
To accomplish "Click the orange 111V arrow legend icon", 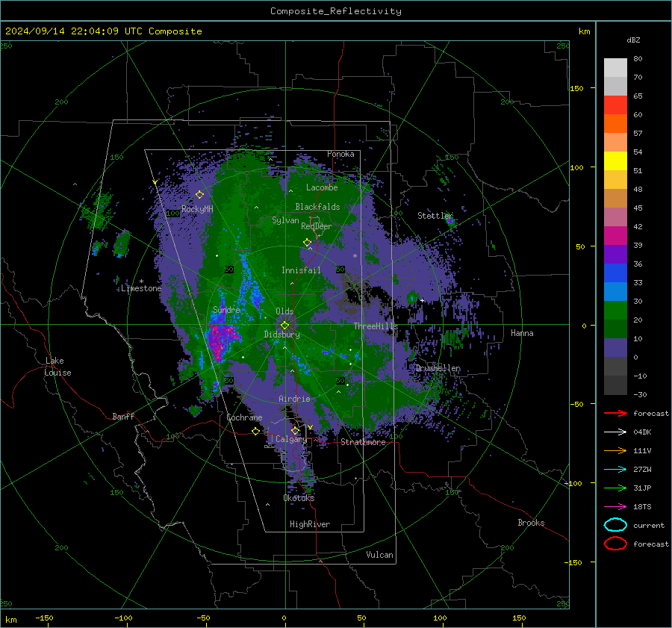I will [x=615, y=450].
